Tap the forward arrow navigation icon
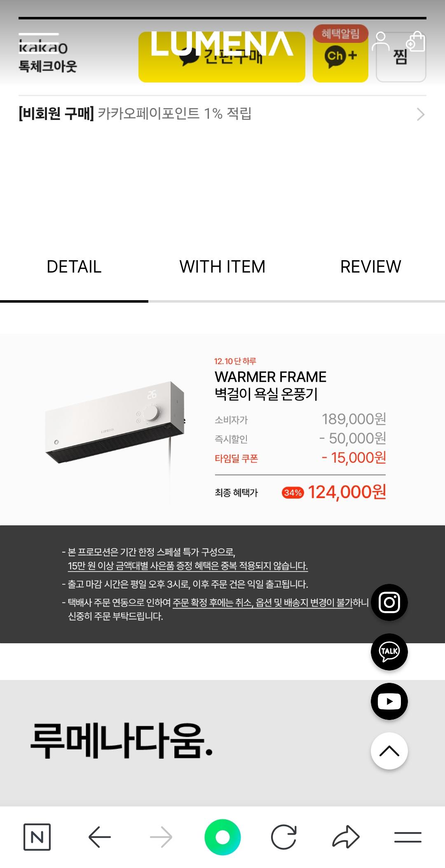The width and height of the screenshot is (445, 868). click(161, 837)
